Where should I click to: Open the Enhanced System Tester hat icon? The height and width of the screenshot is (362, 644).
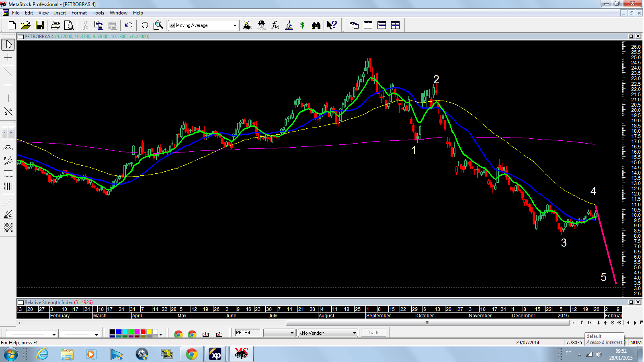pyautogui.click(x=247, y=25)
